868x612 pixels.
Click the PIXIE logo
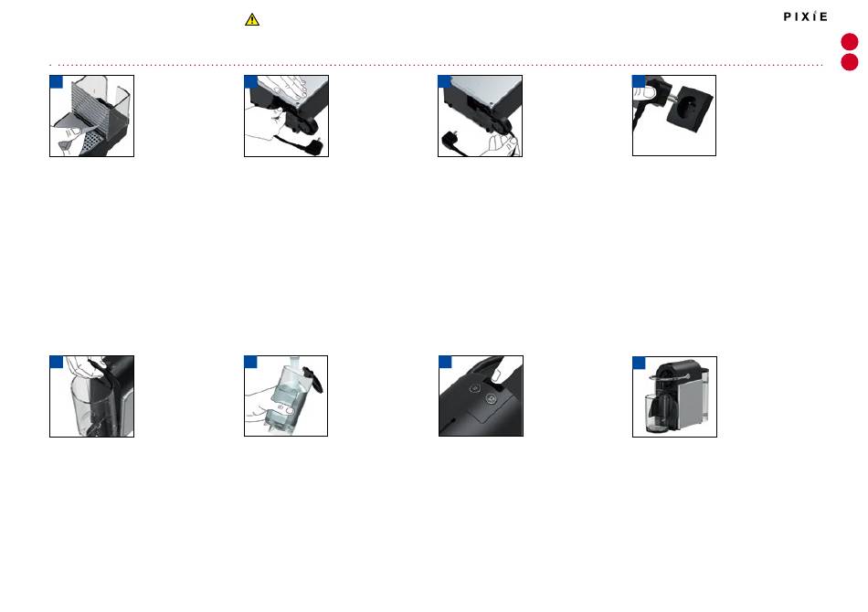[x=806, y=16]
